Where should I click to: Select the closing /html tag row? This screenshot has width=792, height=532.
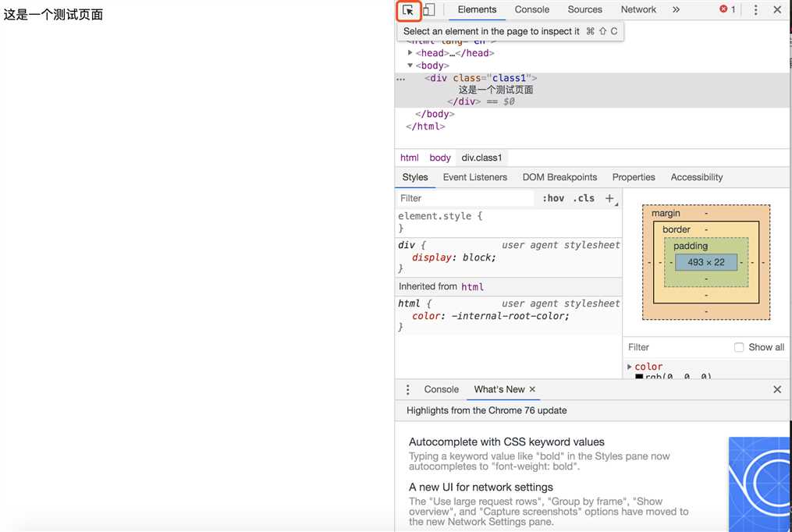(x=425, y=126)
